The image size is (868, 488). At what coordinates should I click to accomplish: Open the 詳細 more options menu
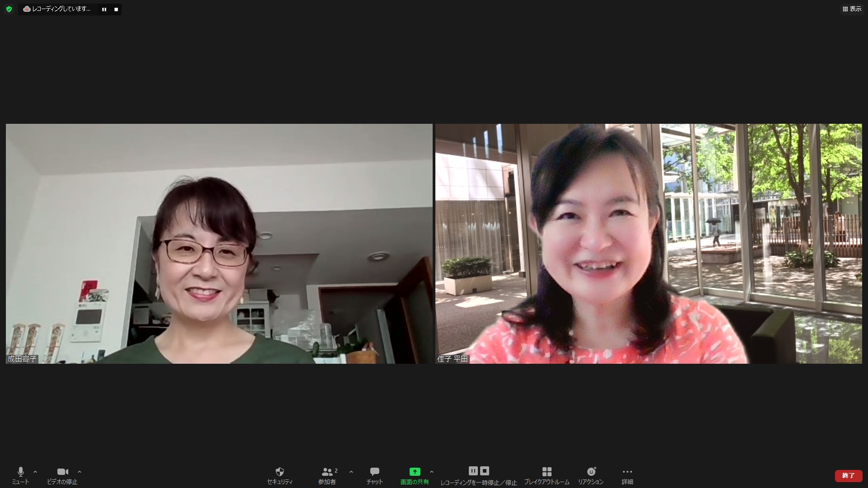627,475
